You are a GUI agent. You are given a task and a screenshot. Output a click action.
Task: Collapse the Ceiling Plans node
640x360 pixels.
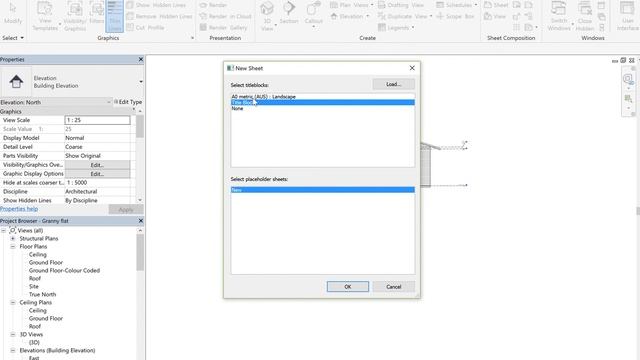(x=13, y=302)
